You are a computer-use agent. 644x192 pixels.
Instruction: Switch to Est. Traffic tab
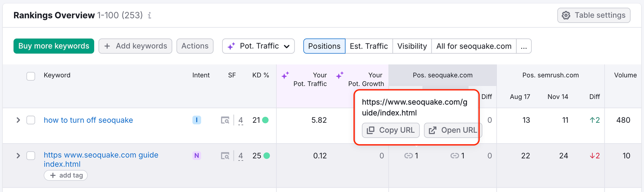click(369, 46)
